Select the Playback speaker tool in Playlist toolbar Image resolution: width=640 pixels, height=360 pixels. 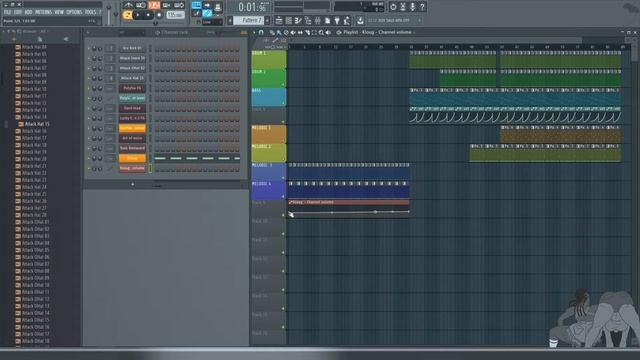[328, 32]
